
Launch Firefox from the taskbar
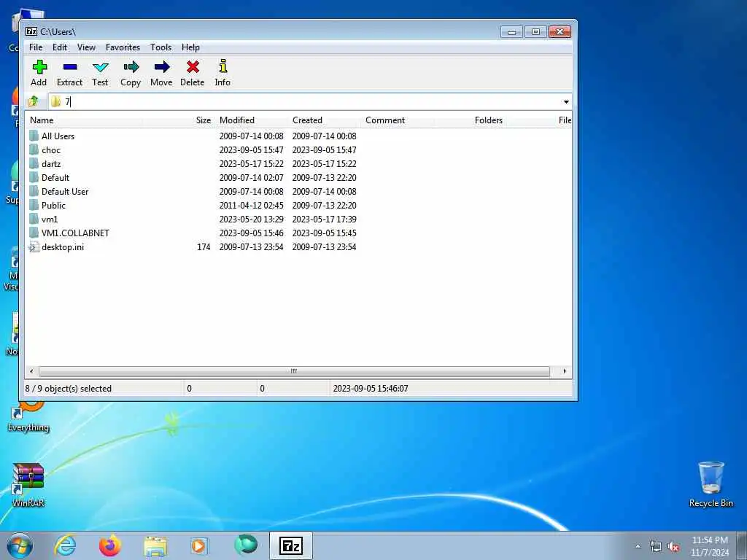(x=110, y=545)
